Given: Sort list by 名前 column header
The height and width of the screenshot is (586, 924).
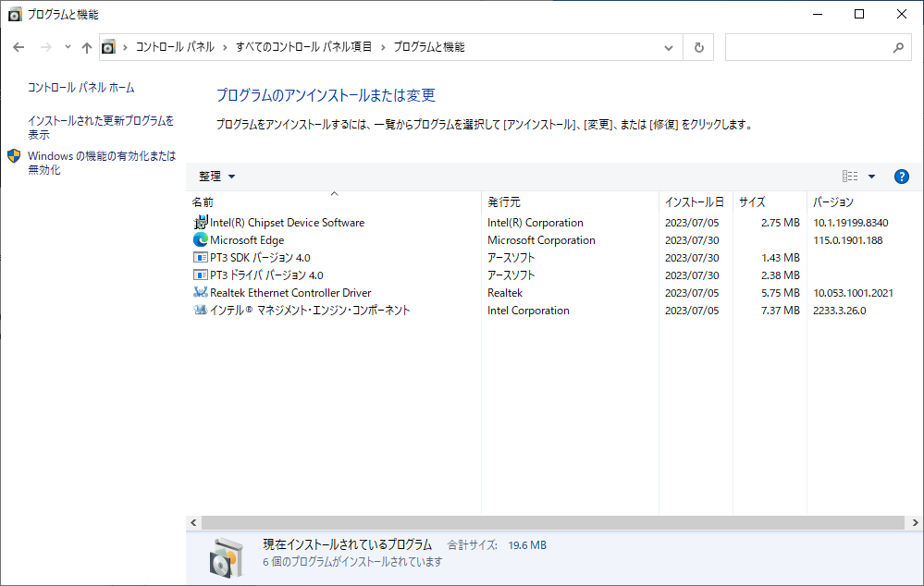Looking at the screenshot, I should point(334,202).
